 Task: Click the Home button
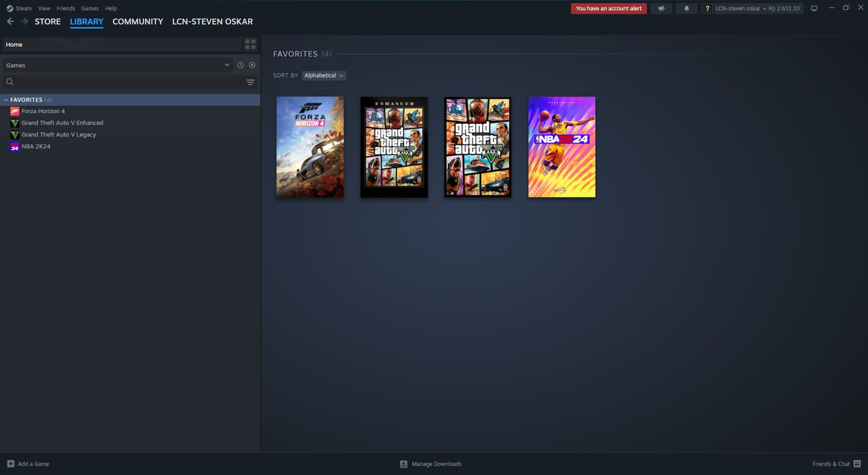click(121, 44)
